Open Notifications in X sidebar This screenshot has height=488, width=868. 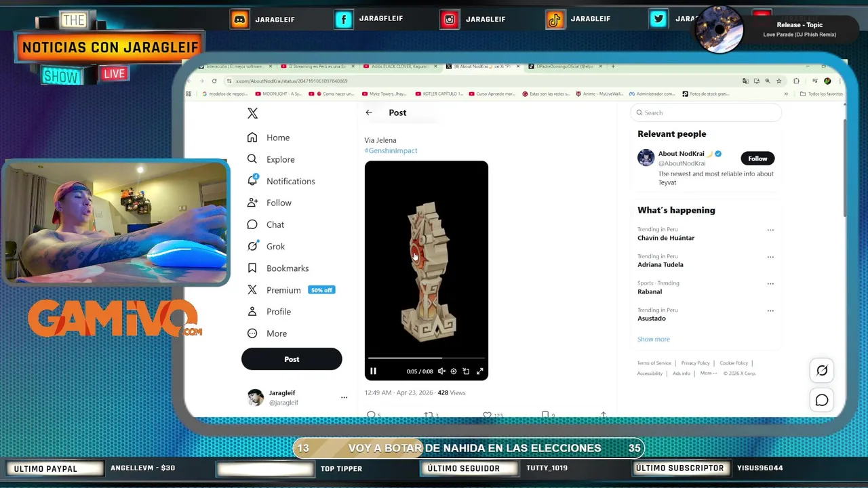click(x=281, y=181)
